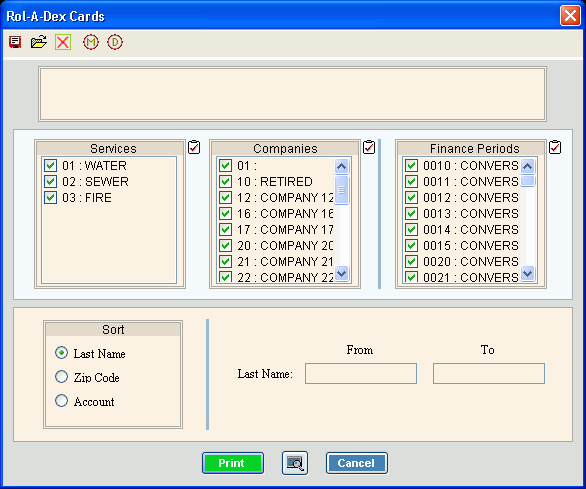Image resolution: width=586 pixels, height=489 pixels.
Task: Click the Cancel button
Action: pos(357,463)
